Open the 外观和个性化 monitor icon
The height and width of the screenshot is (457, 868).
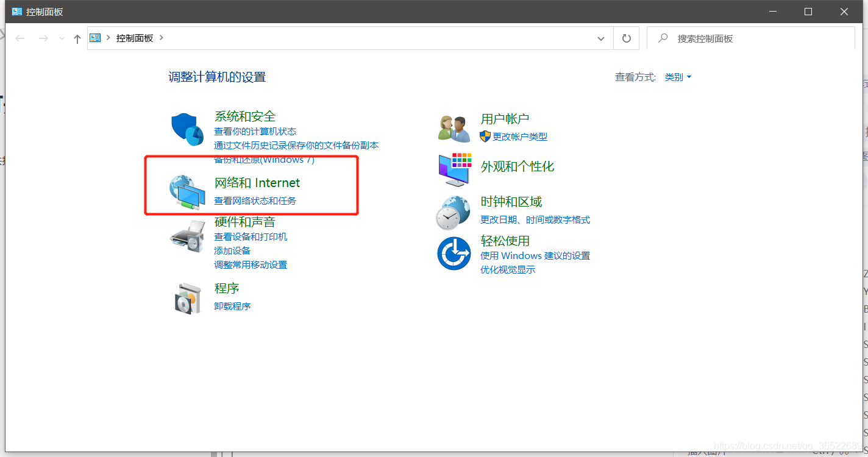click(x=455, y=169)
